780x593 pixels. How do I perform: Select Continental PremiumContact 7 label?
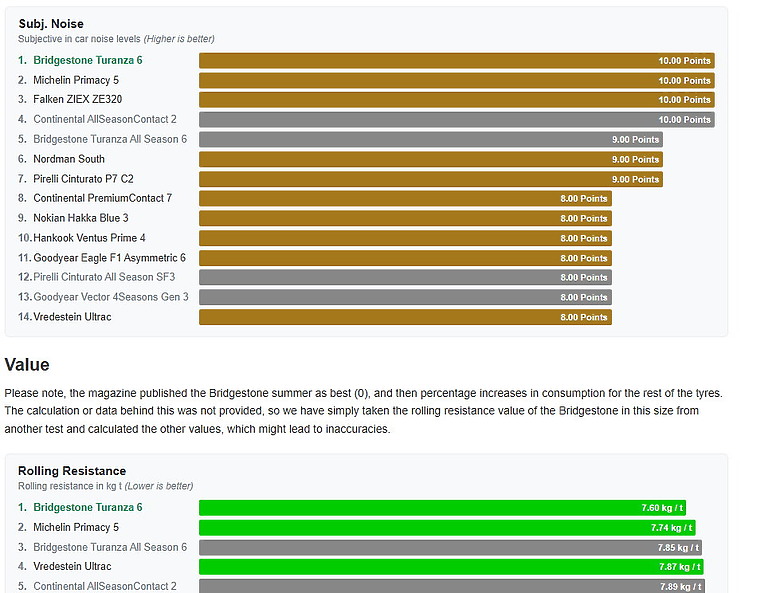[x=102, y=198]
